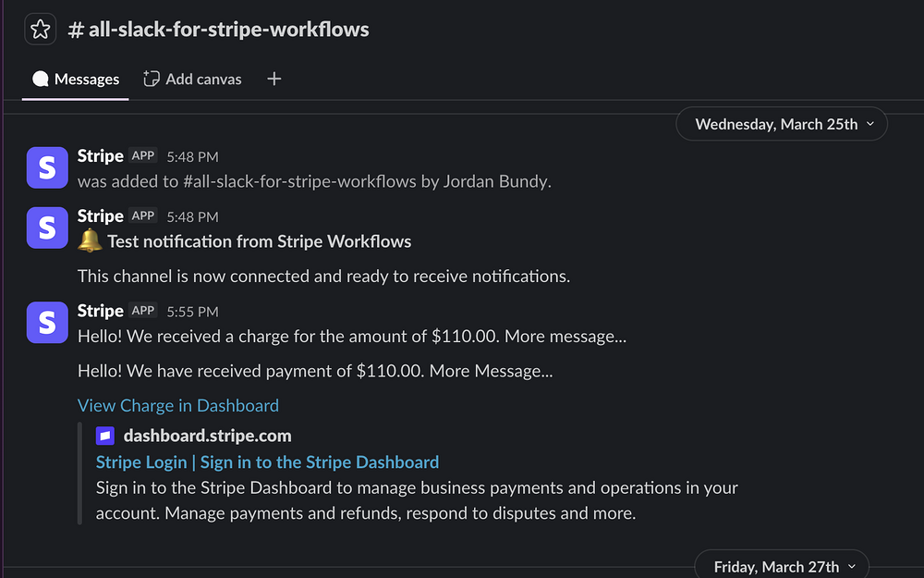924x578 pixels.
Task: Open the Add canvas tab
Action: click(x=192, y=79)
